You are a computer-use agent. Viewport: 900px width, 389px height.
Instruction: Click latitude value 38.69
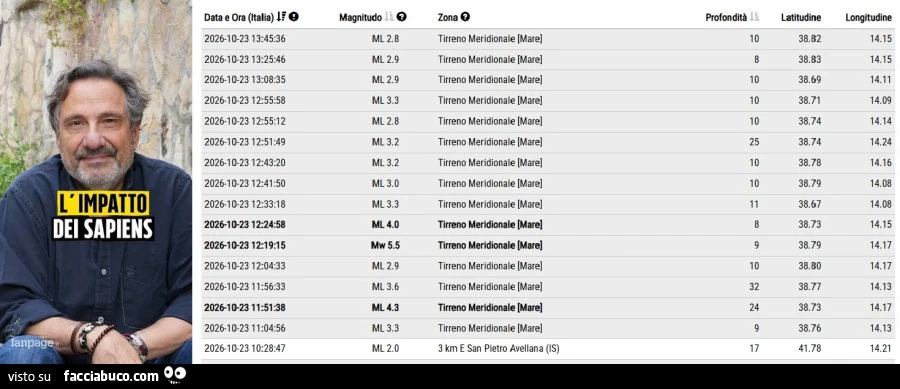810,80
